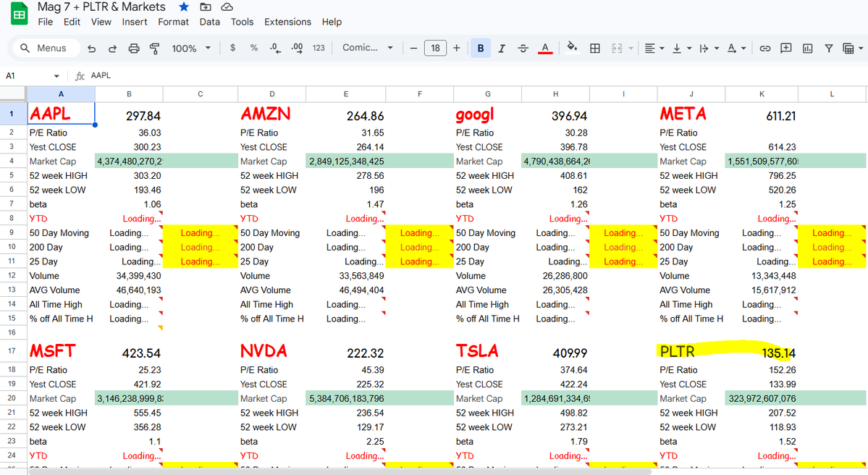Check the cloud save status icon
Image resolution: width=868 pixels, height=475 pixels.
tap(227, 7)
